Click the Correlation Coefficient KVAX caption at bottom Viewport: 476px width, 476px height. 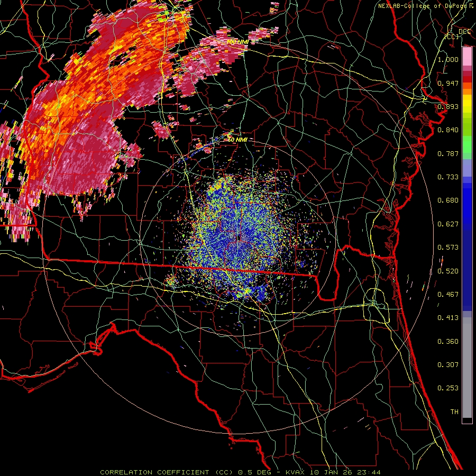(x=241, y=472)
